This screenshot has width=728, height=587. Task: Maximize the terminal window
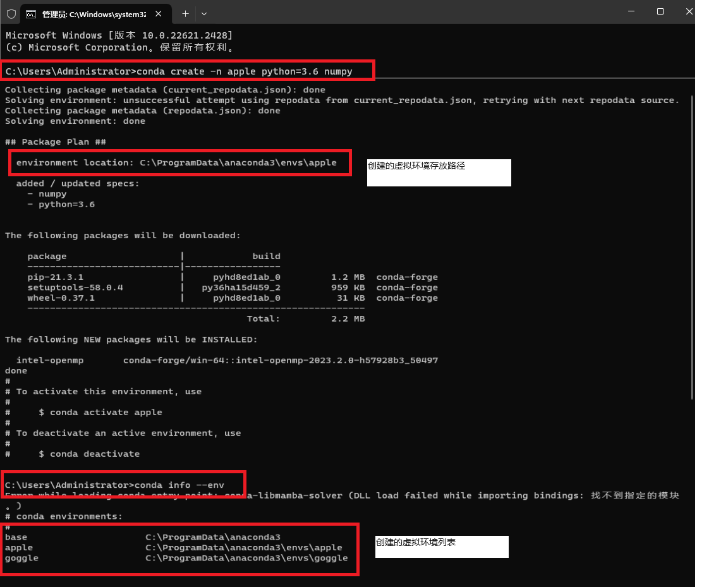click(660, 11)
